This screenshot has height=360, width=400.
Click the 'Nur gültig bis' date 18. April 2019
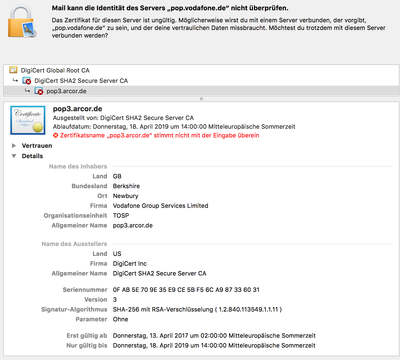(x=214, y=345)
